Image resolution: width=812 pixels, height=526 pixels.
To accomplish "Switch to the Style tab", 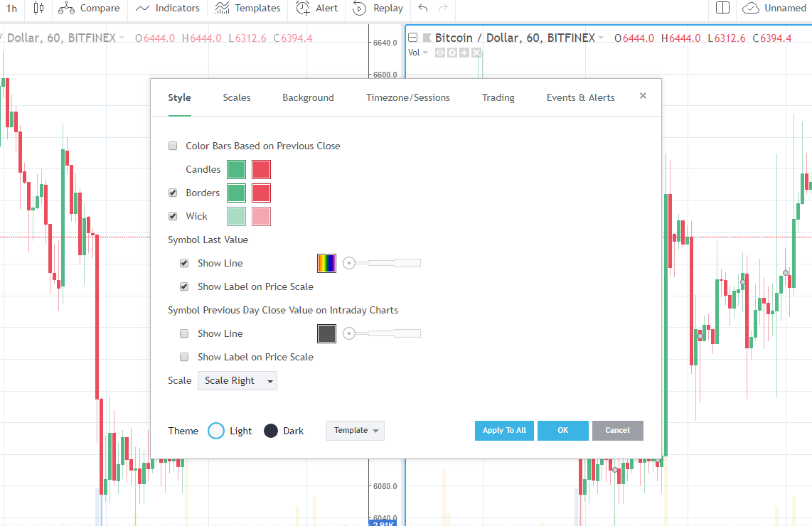I will (180, 98).
